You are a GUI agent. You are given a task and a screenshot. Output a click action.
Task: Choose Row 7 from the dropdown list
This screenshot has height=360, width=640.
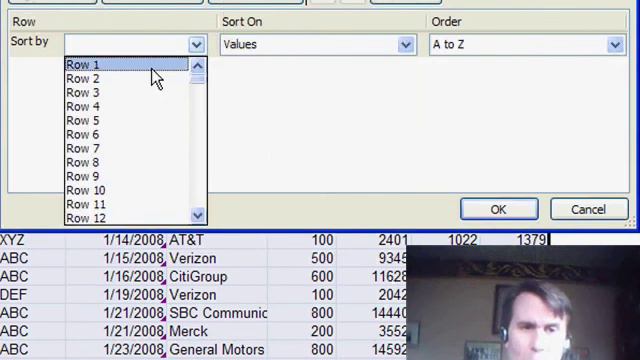click(x=127, y=149)
